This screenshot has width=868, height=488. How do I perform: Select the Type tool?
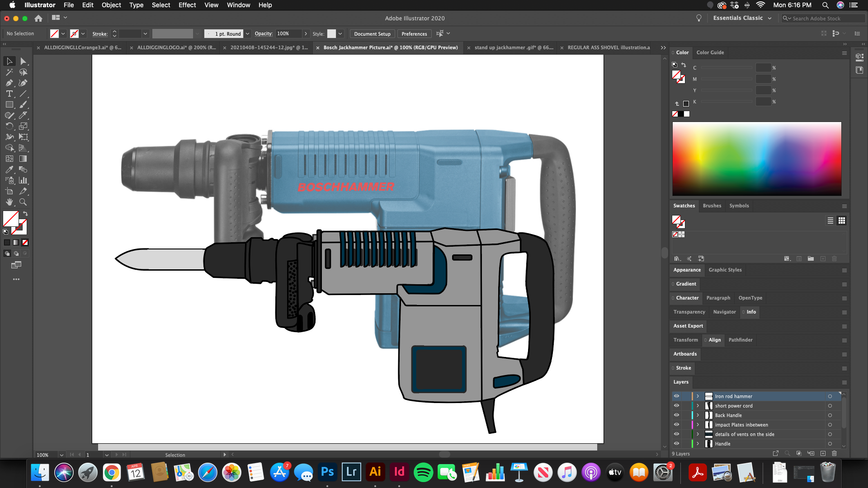[x=9, y=94]
